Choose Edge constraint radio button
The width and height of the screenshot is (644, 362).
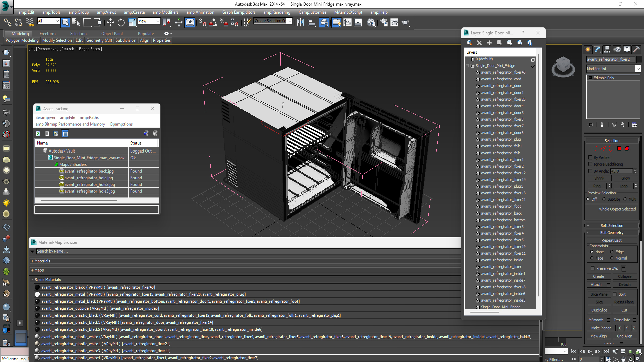pyautogui.click(x=612, y=252)
